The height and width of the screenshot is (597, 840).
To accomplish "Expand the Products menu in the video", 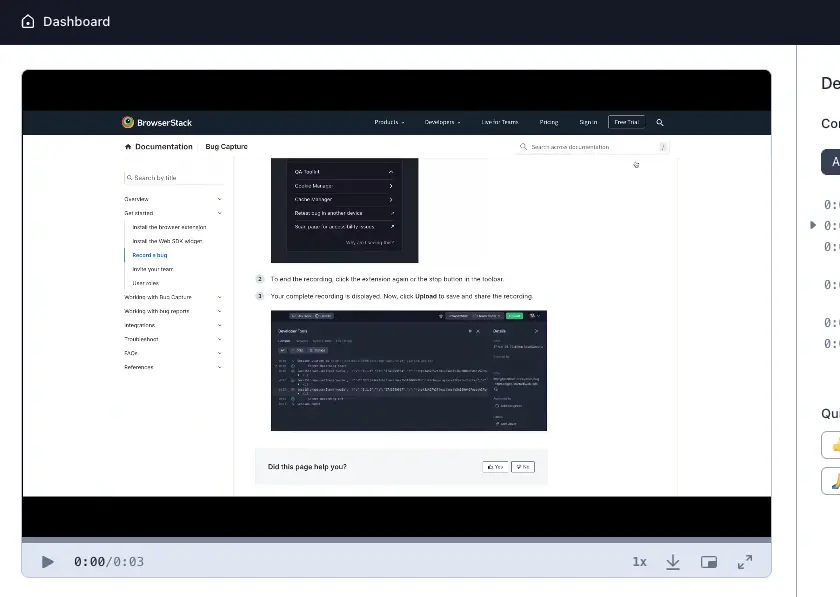I will point(389,122).
